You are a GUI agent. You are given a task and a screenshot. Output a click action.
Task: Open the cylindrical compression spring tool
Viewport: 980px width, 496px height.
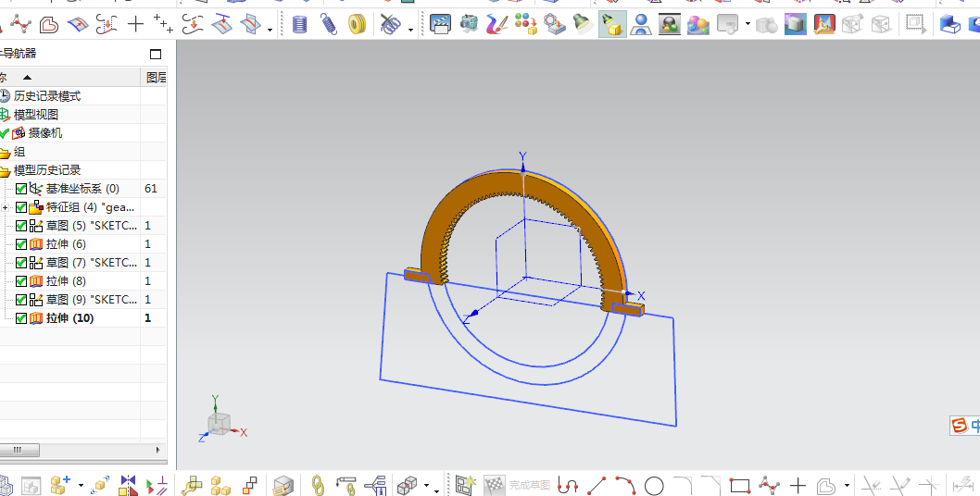300,25
